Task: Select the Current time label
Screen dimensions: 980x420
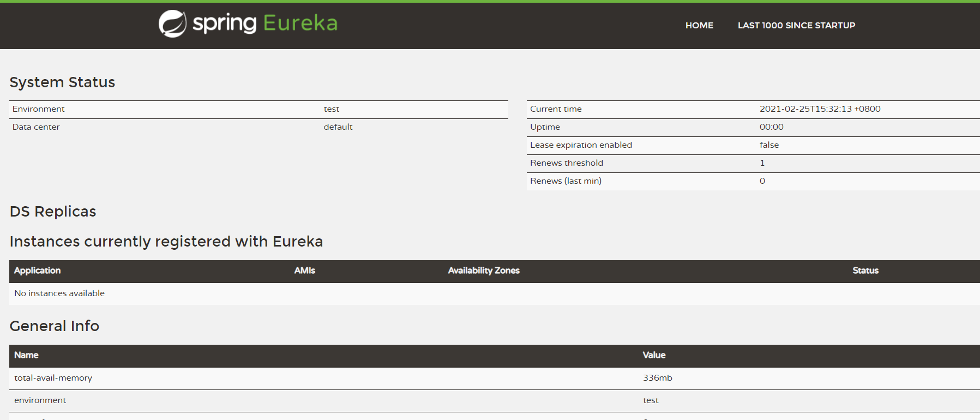Action: (556, 109)
